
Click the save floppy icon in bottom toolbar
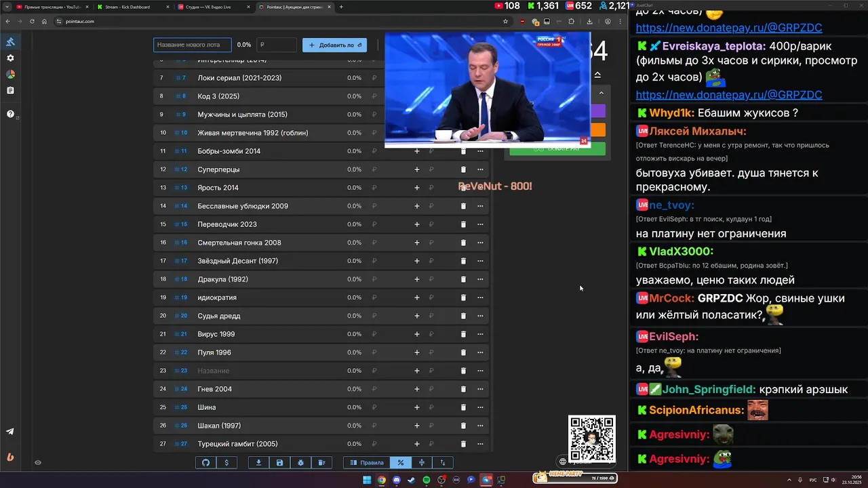tap(279, 463)
